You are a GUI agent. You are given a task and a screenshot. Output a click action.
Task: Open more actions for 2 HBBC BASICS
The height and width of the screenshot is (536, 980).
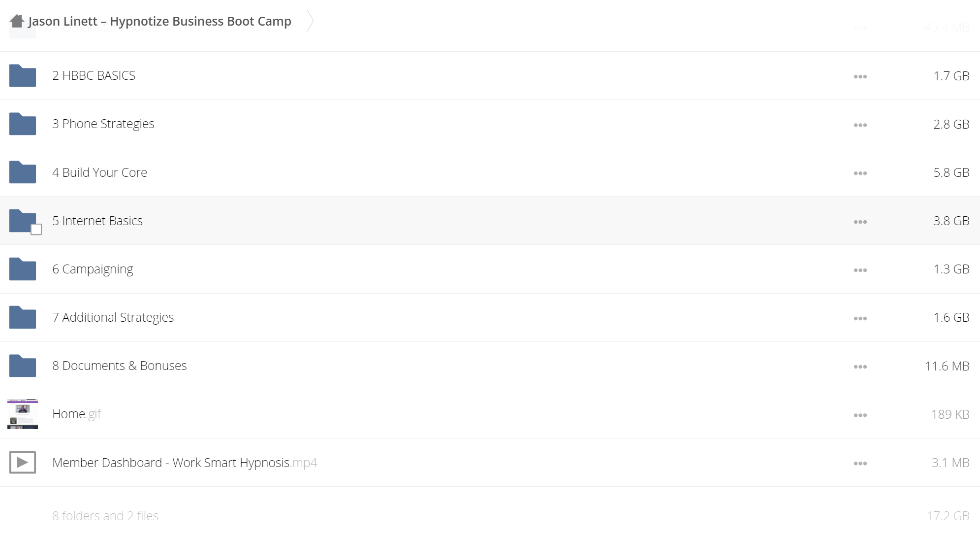(860, 76)
